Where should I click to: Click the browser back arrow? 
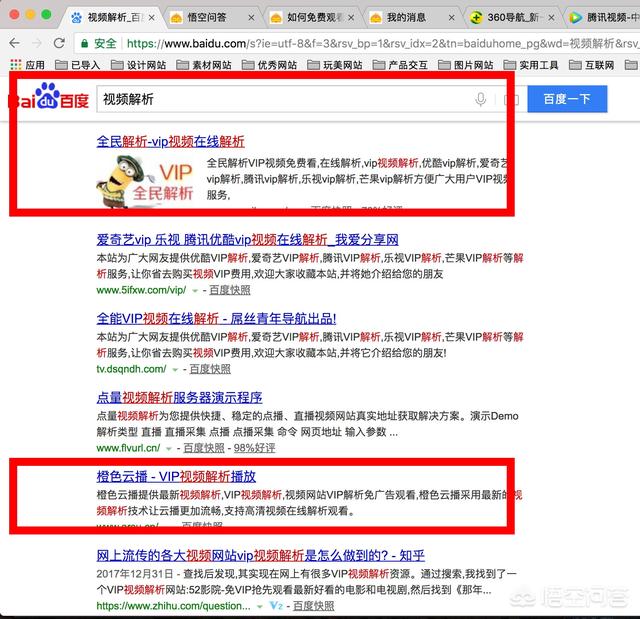click(14, 43)
